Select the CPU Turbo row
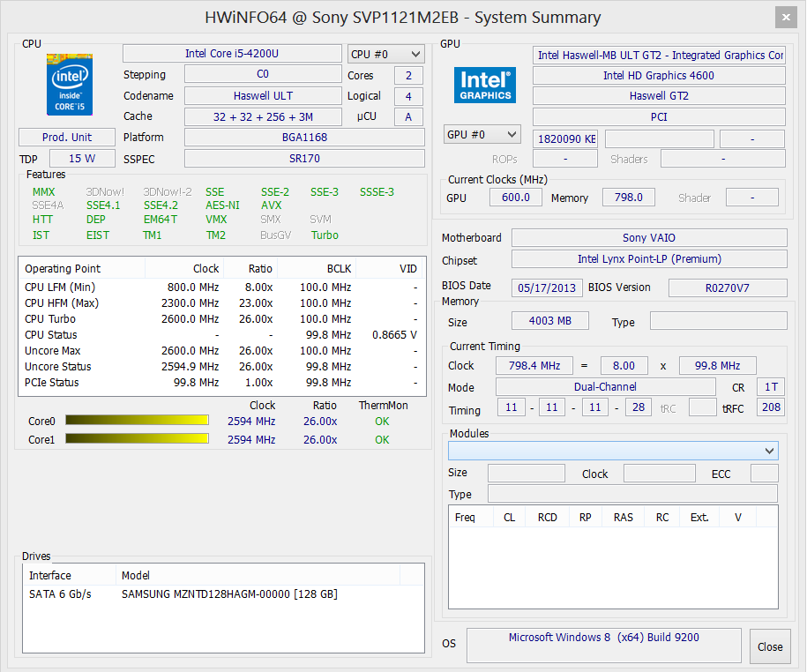 pyautogui.click(x=222, y=318)
